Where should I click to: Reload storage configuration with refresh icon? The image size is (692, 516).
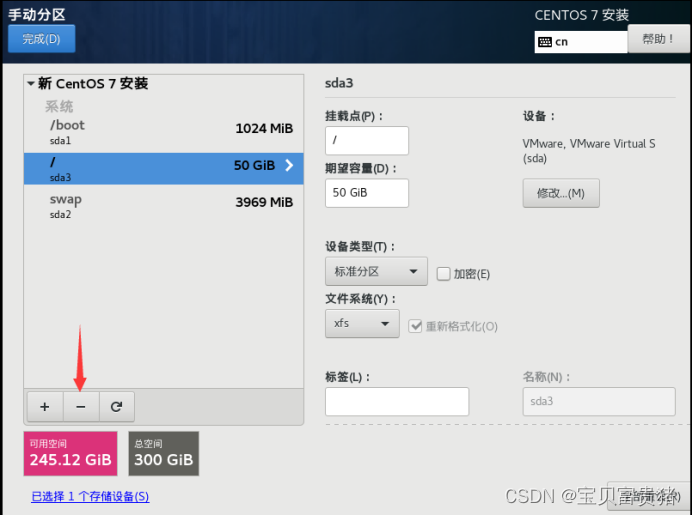click(x=117, y=407)
